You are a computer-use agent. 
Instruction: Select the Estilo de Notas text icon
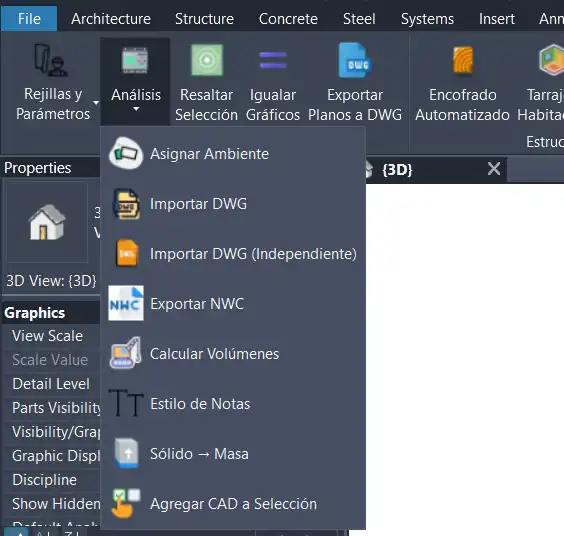(126, 403)
